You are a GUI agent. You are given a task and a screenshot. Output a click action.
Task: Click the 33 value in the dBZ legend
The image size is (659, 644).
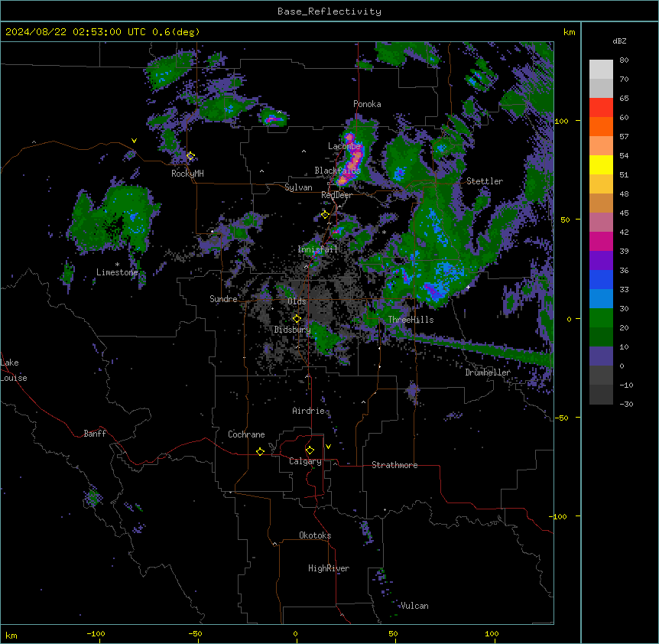[x=624, y=289]
